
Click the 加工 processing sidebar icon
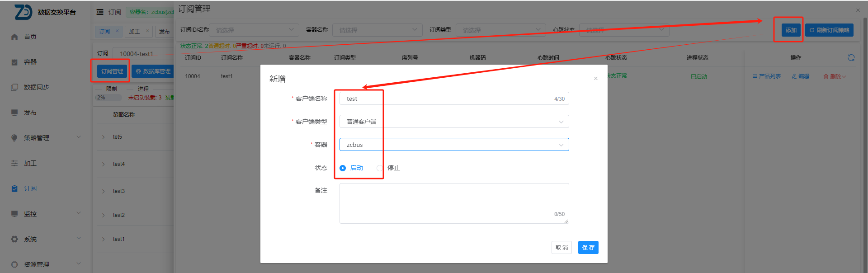tap(14, 163)
